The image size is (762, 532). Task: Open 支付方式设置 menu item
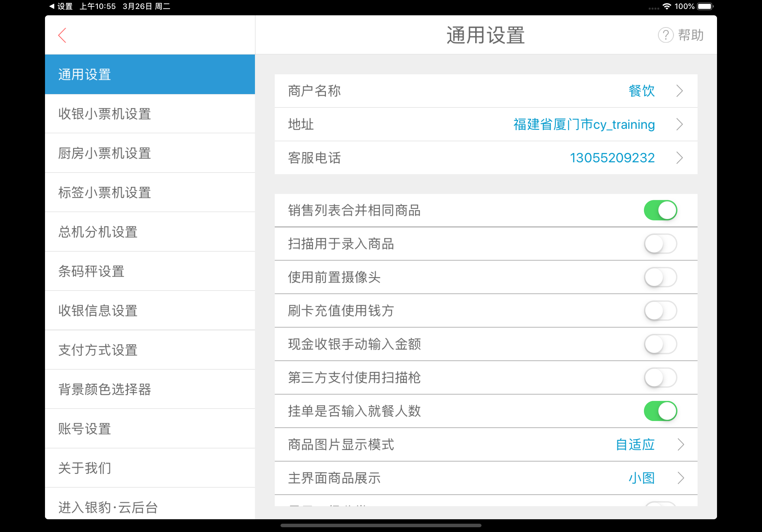click(x=98, y=350)
